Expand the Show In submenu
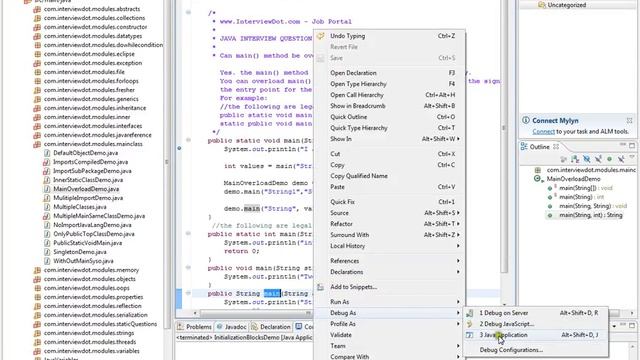The width and height of the screenshot is (640, 360). [389, 139]
